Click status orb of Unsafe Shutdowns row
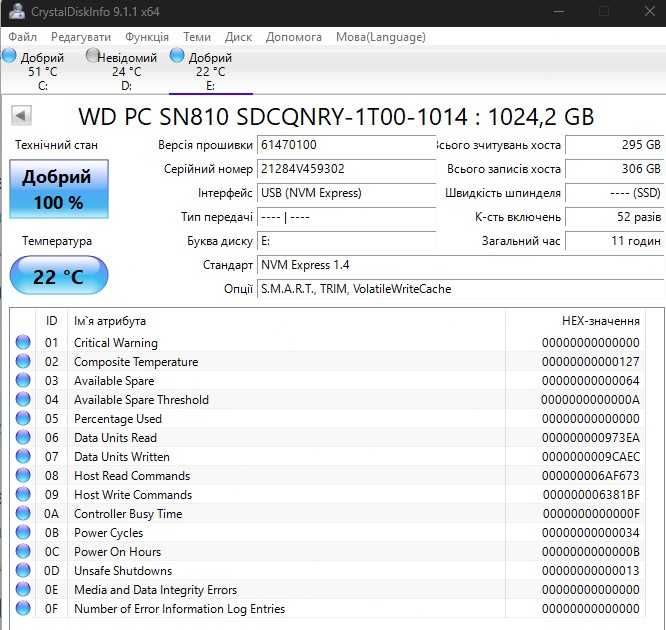The height and width of the screenshot is (630, 666). [x=23, y=571]
